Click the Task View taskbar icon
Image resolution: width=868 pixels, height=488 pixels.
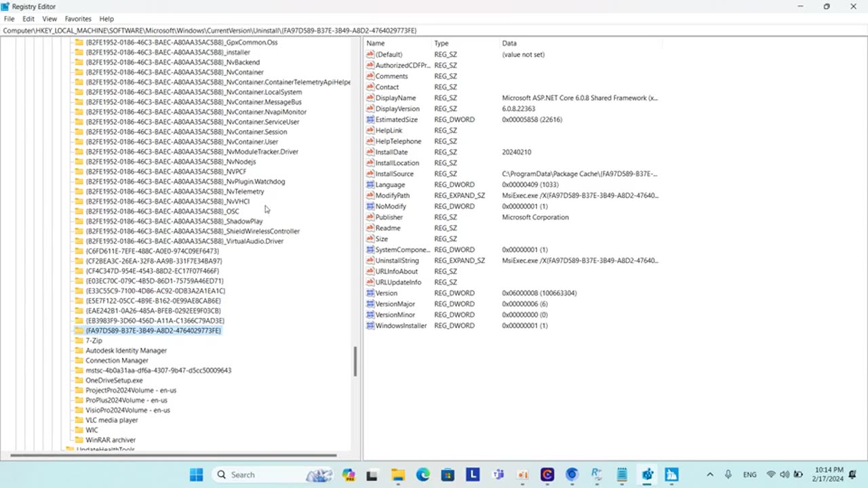pos(372,474)
